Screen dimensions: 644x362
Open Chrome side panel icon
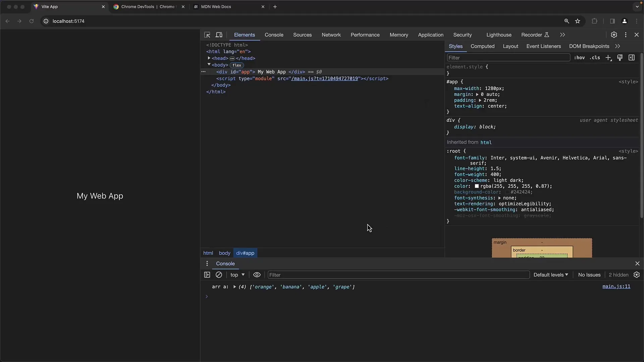612,21
